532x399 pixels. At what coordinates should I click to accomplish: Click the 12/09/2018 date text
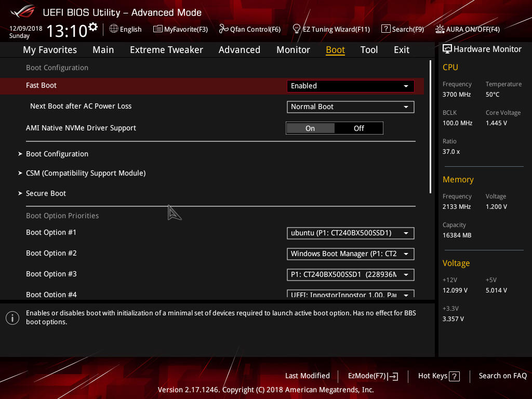[x=26, y=28]
